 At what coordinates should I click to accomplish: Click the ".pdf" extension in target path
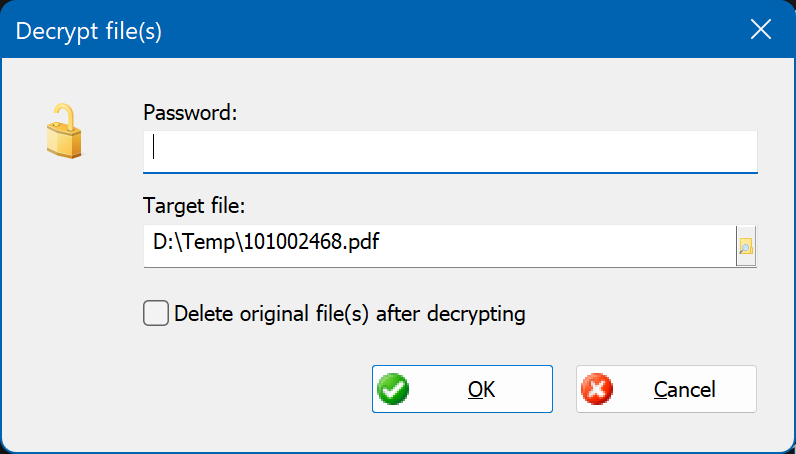pos(362,242)
